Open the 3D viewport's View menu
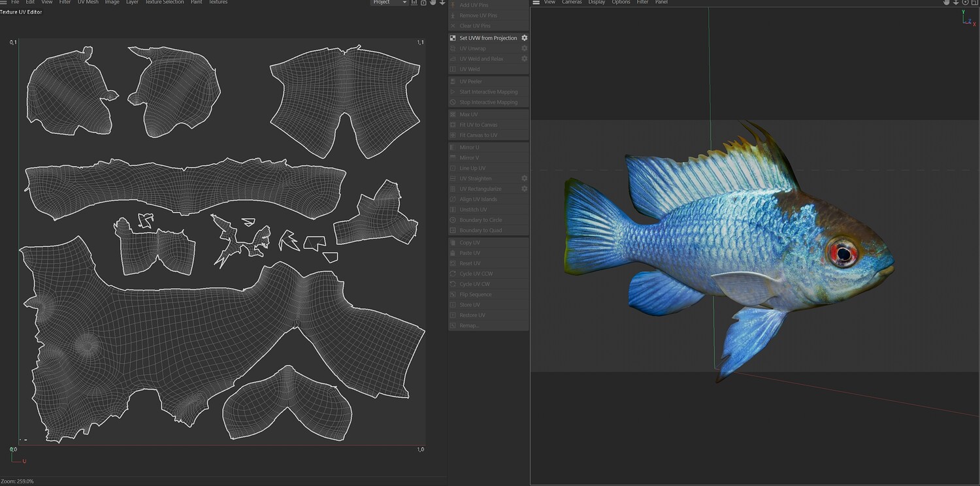This screenshot has width=980, height=486. [549, 2]
